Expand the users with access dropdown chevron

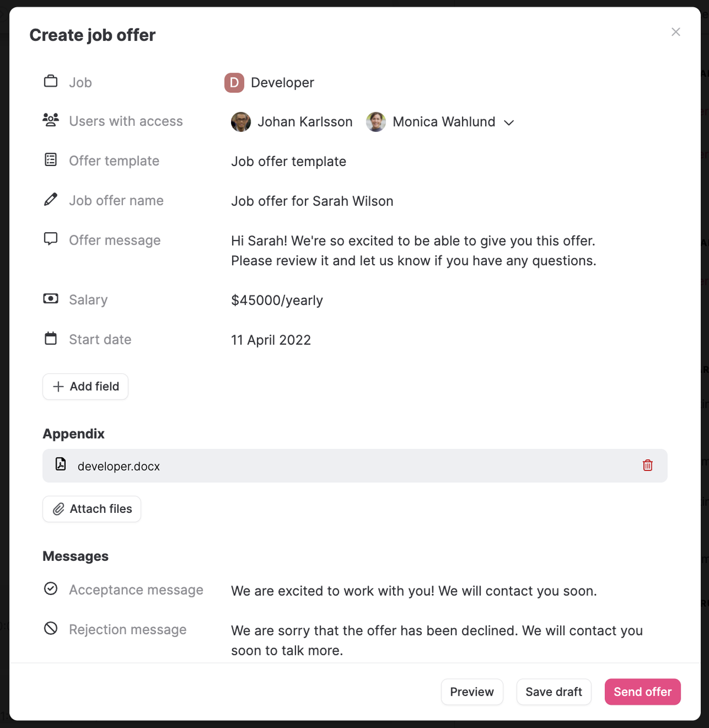coord(509,122)
